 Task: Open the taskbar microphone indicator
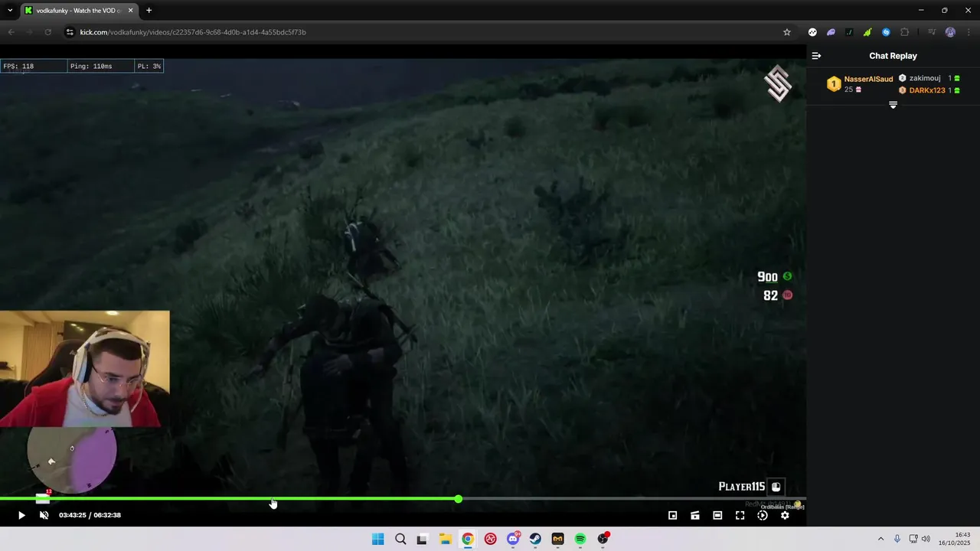click(897, 539)
